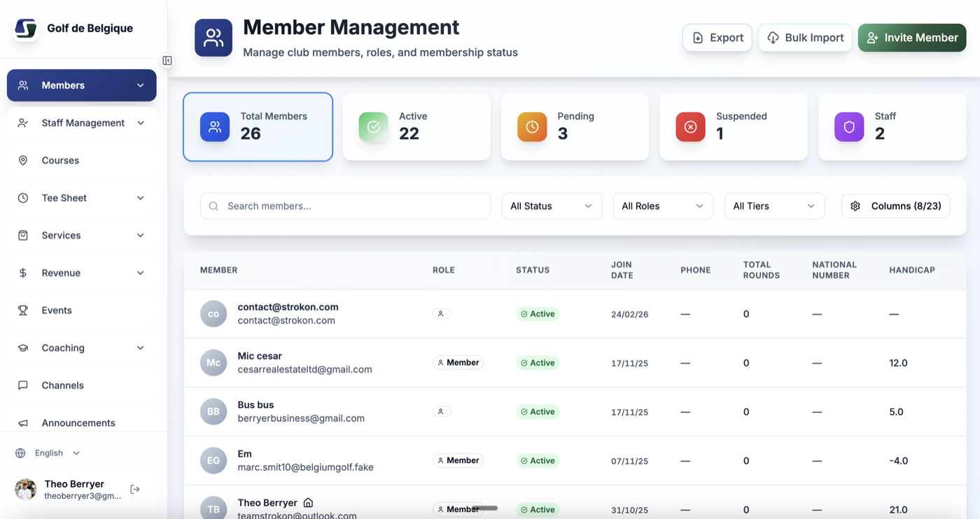Collapse the Members menu chevron
This screenshot has width=980, height=519.
point(141,85)
